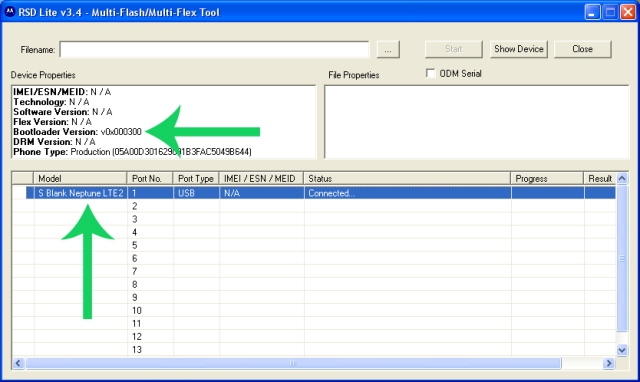
Task: Click the disabled Start button
Action: (x=453, y=49)
